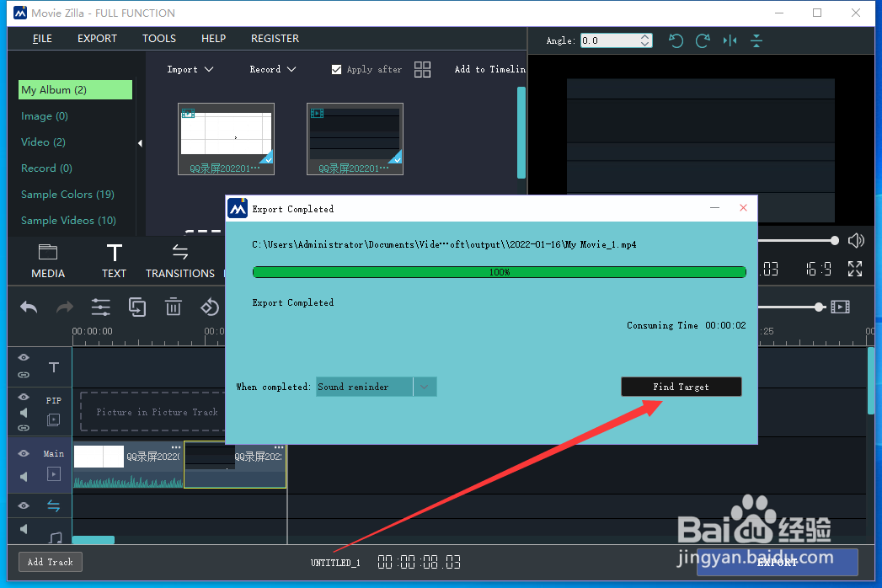Select the white QQ录屏 media thumbnail
Image resolution: width=882 pixels, height=588 pixels.
[x=226, y=139]
